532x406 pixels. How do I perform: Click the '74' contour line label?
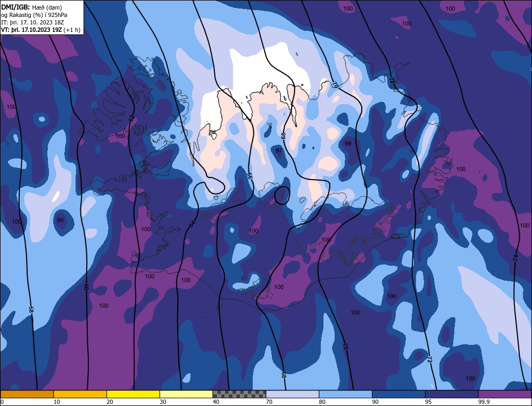(x=516, y=258)
